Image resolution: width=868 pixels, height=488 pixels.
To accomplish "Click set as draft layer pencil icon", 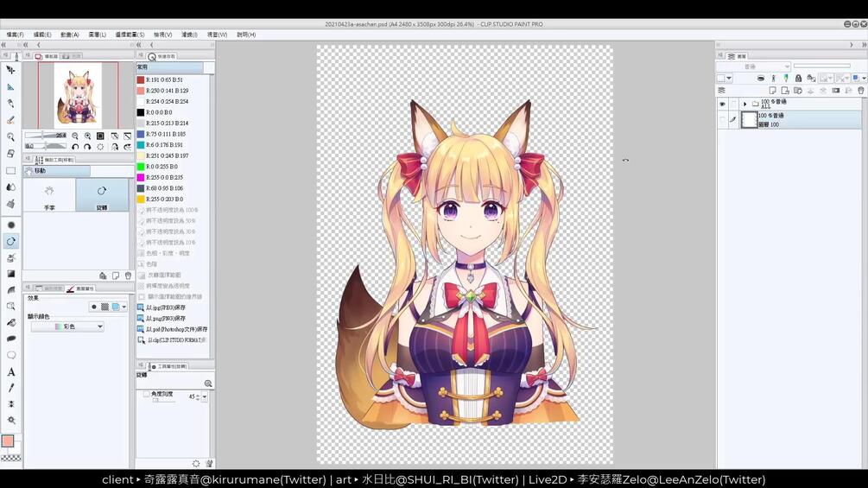I will tap(785, 79).
